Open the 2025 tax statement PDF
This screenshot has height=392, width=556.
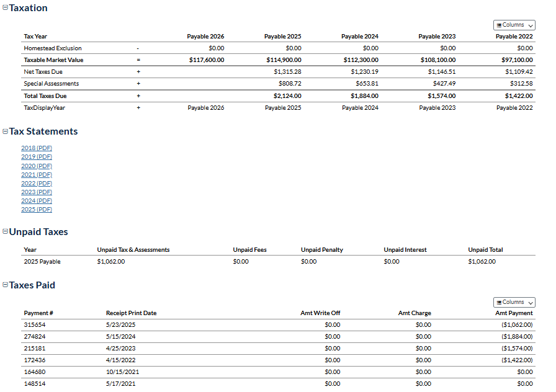(37, 209)
